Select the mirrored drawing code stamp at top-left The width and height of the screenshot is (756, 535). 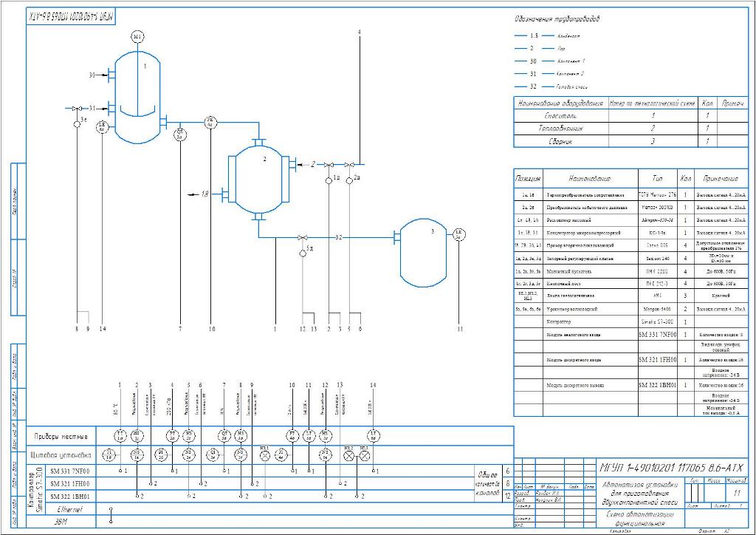[71, 17]
